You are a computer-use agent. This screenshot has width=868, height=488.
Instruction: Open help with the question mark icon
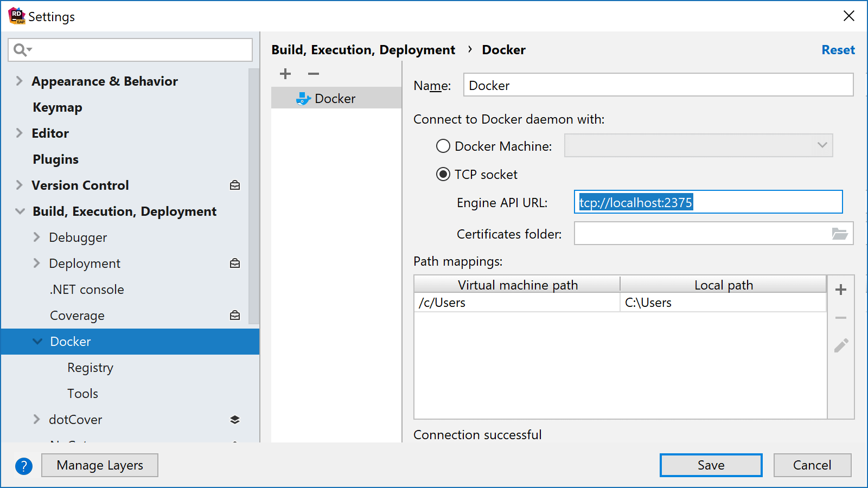click(x=24, y=466)
